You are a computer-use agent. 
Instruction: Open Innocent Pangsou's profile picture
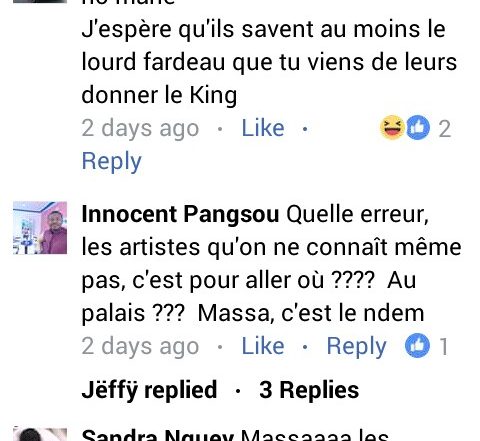pyautogui.click(x=40, y=228)
